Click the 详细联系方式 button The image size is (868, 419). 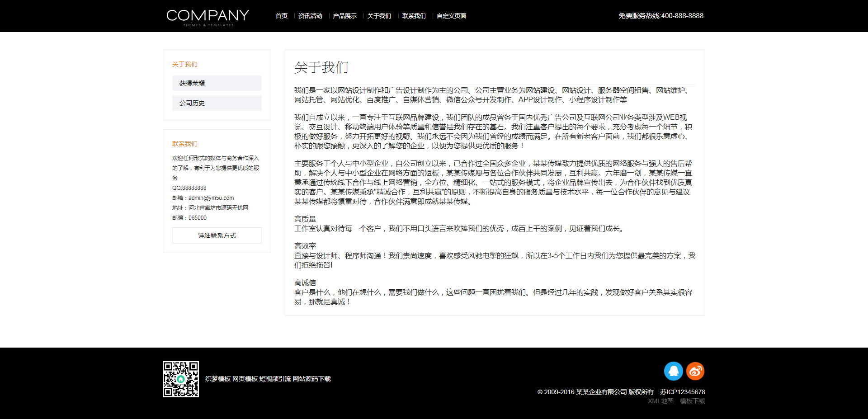[217, 235]
